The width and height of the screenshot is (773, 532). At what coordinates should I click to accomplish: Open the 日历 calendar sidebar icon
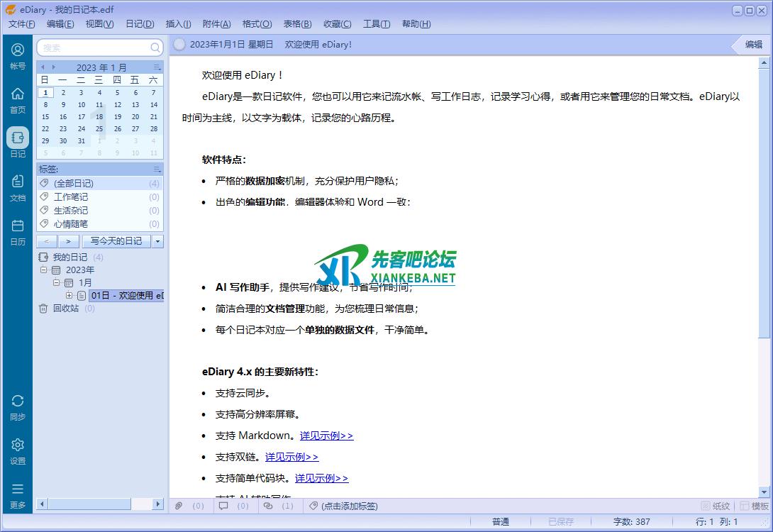point(18,231)
